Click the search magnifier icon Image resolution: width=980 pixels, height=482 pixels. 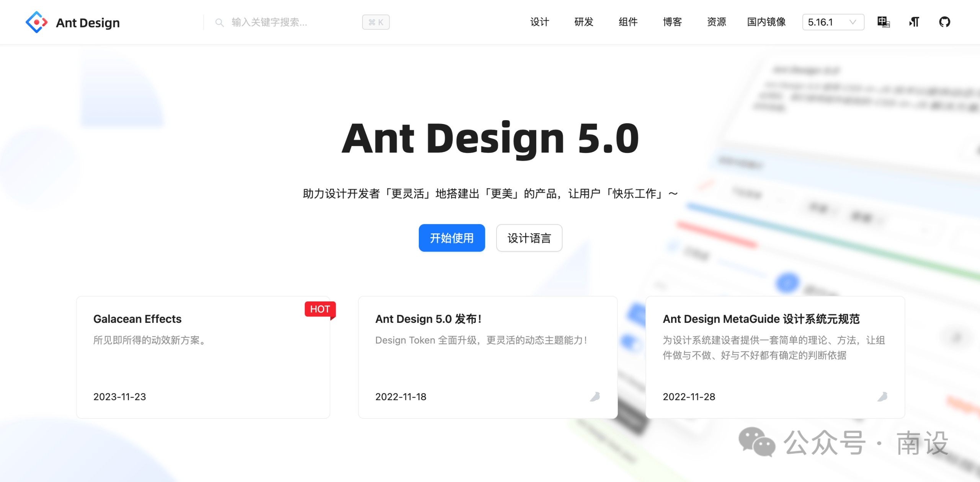tap(219, 23)
